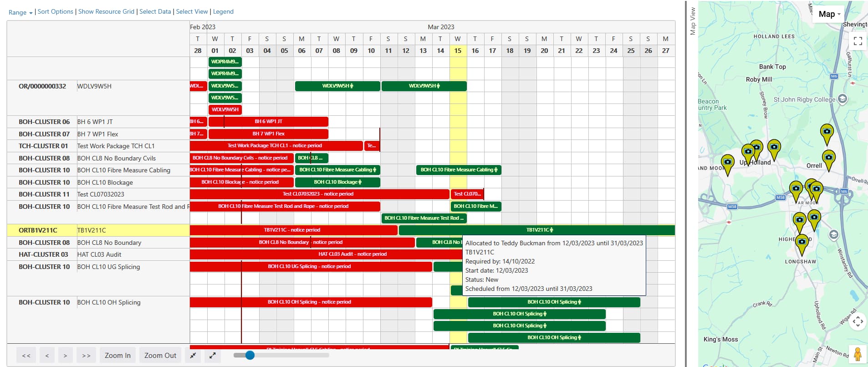
Task: Click the northernmost camera pin above Orrell
Action: click(827, 134)
